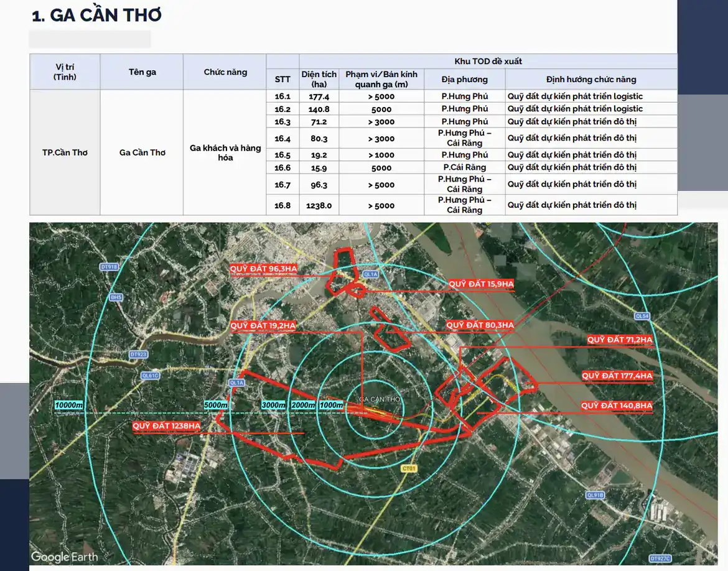Screen dimensions: 728x571
Task: Select the "2000m" radius label on the map
Action: [303, 405]
